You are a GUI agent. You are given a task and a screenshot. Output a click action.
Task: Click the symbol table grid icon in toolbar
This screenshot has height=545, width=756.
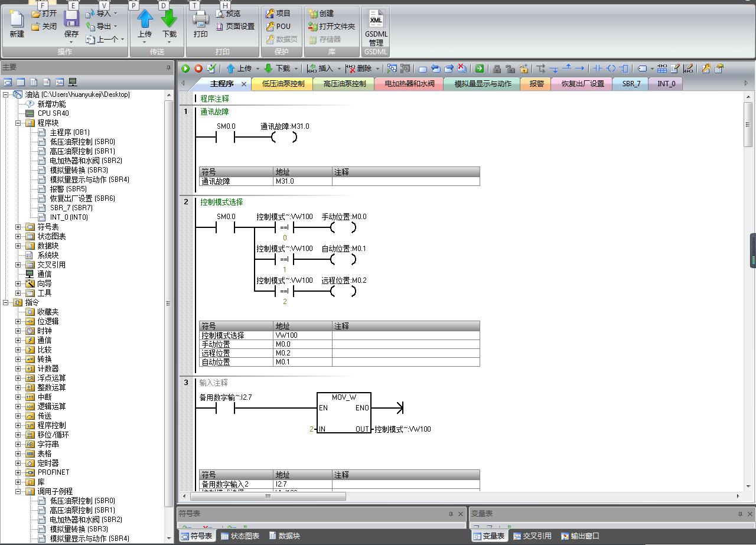click(x=662, y=68)
